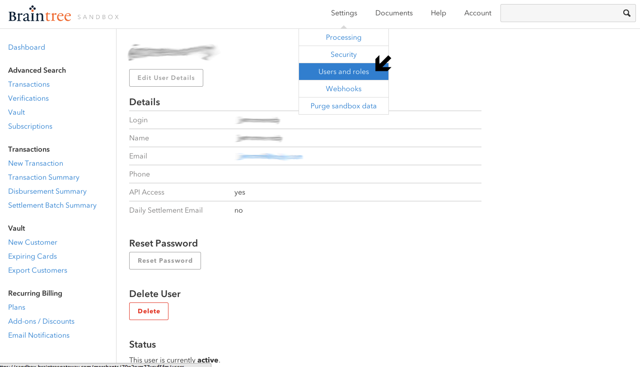Click the 'active' status text
The image size is (640, 367).
click(208, 360)
